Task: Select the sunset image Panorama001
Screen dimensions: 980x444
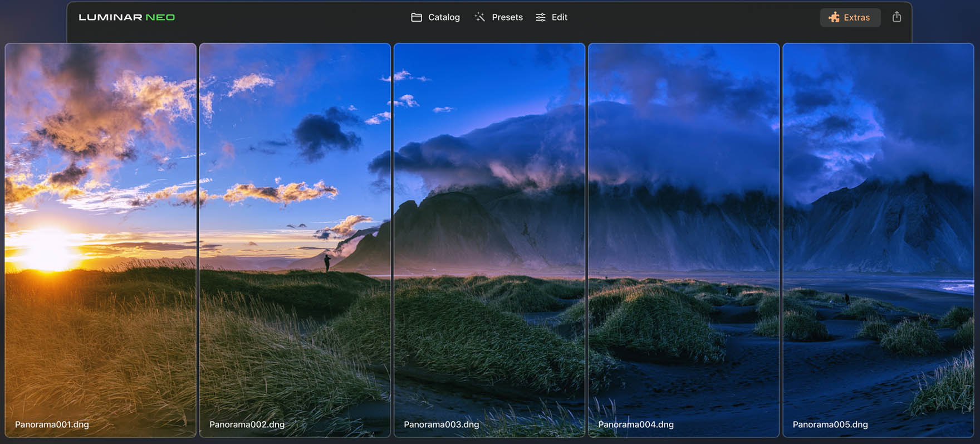Action: coord(101,223)
